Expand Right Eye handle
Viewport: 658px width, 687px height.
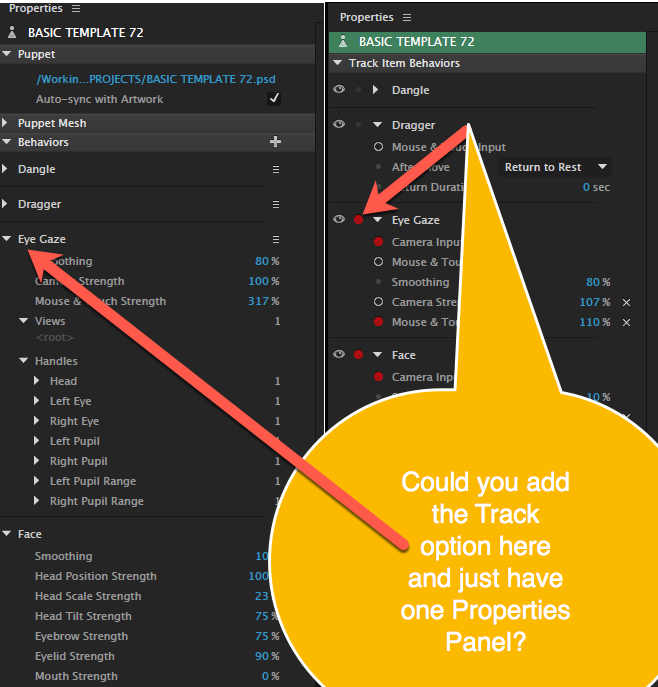pyautogui.click(x=37, y=421)
